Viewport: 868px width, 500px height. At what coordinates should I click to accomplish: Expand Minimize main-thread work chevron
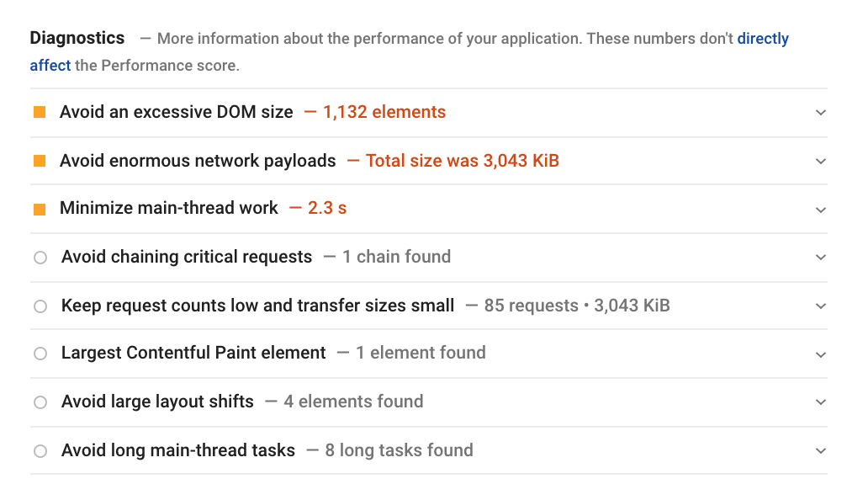click(x=821, y=210)
